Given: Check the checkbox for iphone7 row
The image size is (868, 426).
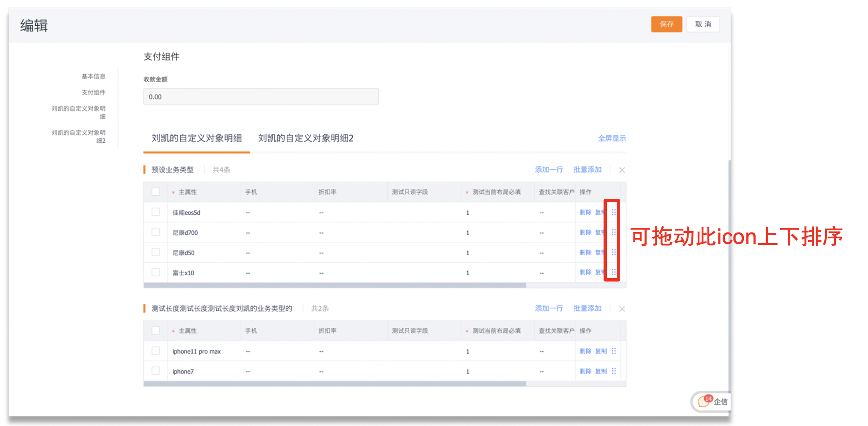Looking at the screenshot, I should (x=156, y=371).
